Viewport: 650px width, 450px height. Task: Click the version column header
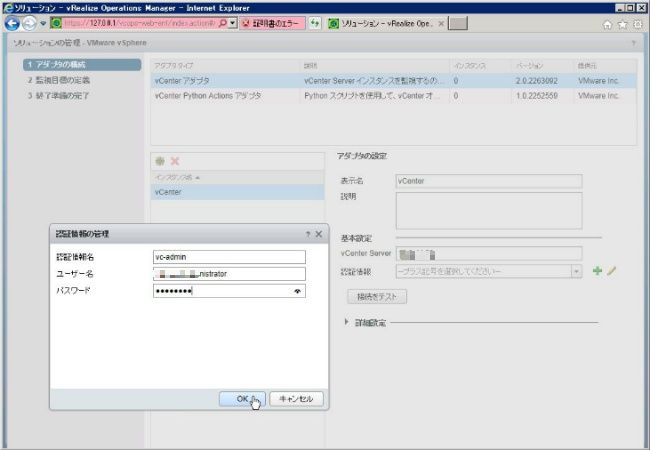click(542, 66)
